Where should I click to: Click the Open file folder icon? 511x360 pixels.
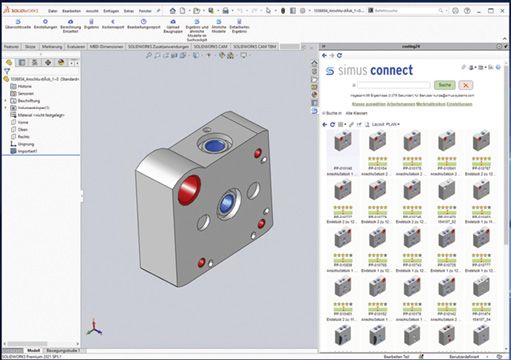tap(197, 11)
